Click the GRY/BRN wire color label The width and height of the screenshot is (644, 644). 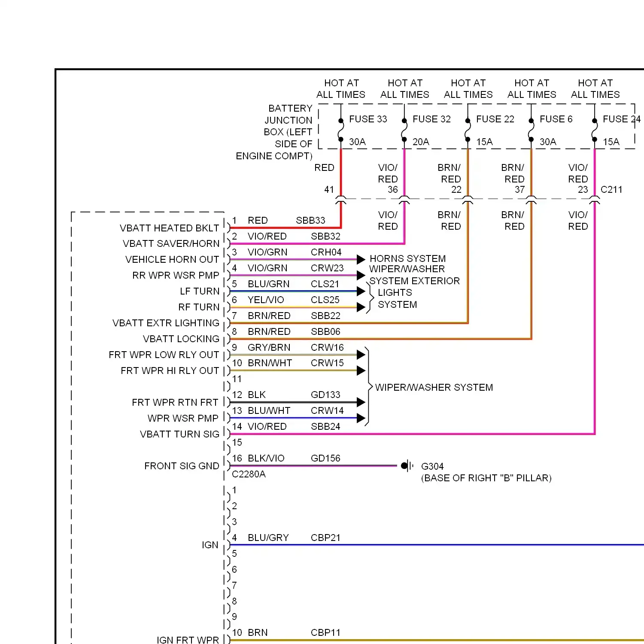point(269,347)
